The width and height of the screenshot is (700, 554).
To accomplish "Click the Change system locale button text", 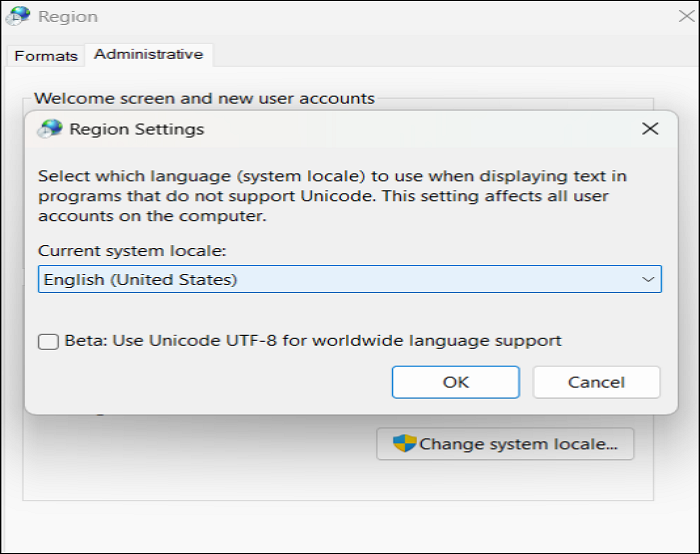I will click(525, 443).
